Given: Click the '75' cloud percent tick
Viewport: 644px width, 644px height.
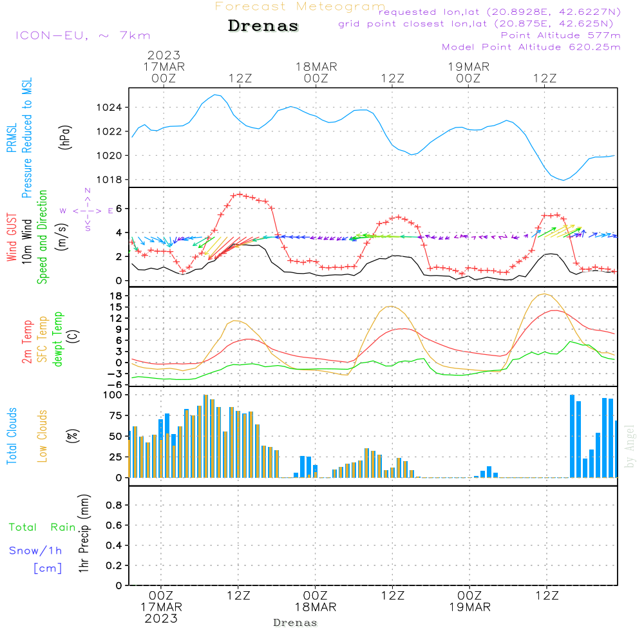Looking at the screenshot, I should point(116,415).
